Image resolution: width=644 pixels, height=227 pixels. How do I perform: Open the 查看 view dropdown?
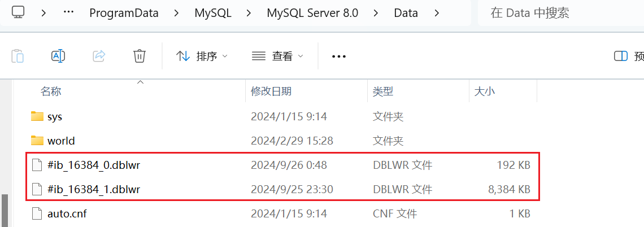pyautogui.click(x=277, y=56)
